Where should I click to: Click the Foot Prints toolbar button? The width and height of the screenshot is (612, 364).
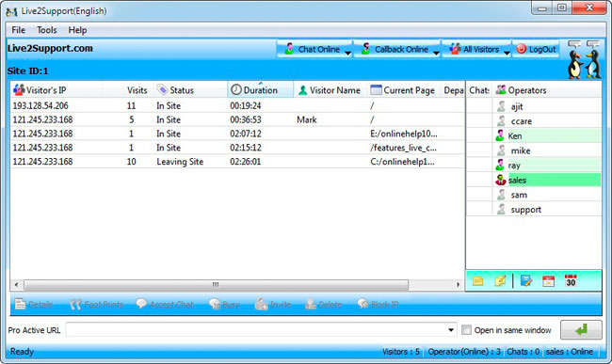pyautogui.click(x=96, y=305)
